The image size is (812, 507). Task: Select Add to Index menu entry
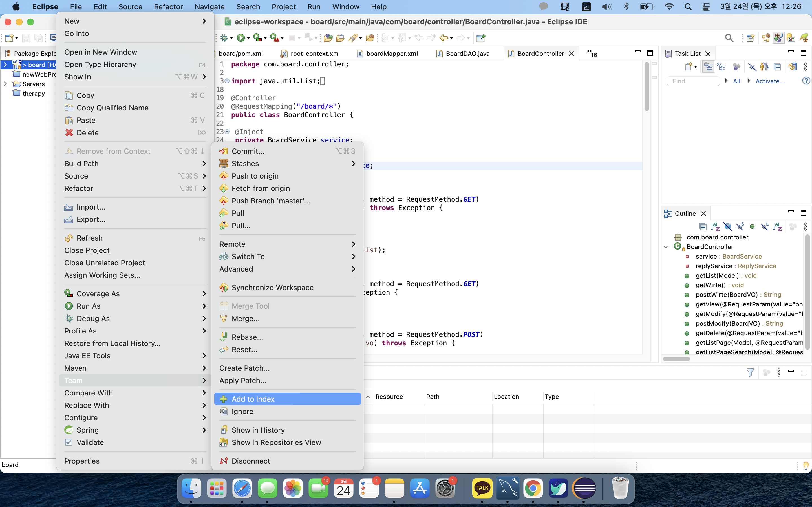point(253,399)
